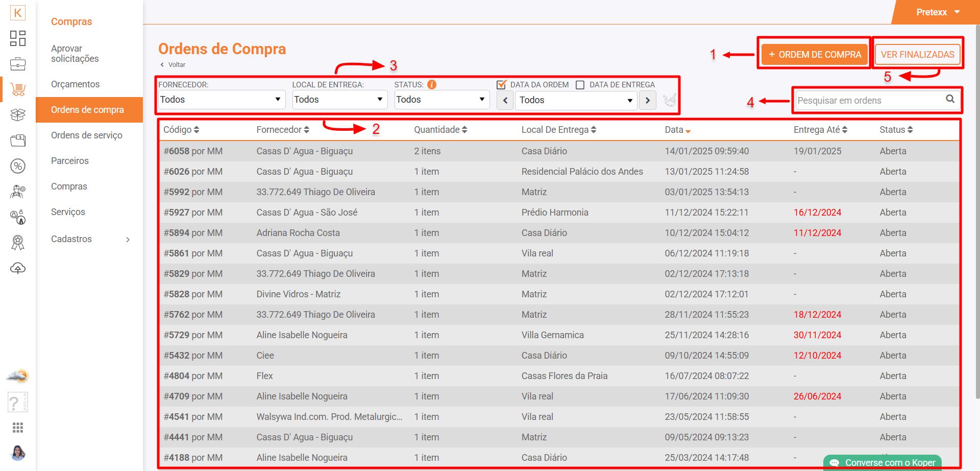The image size is (980, 471).
Task: Click the + Ordem de Compra button
Action: [x=815, y=55]
